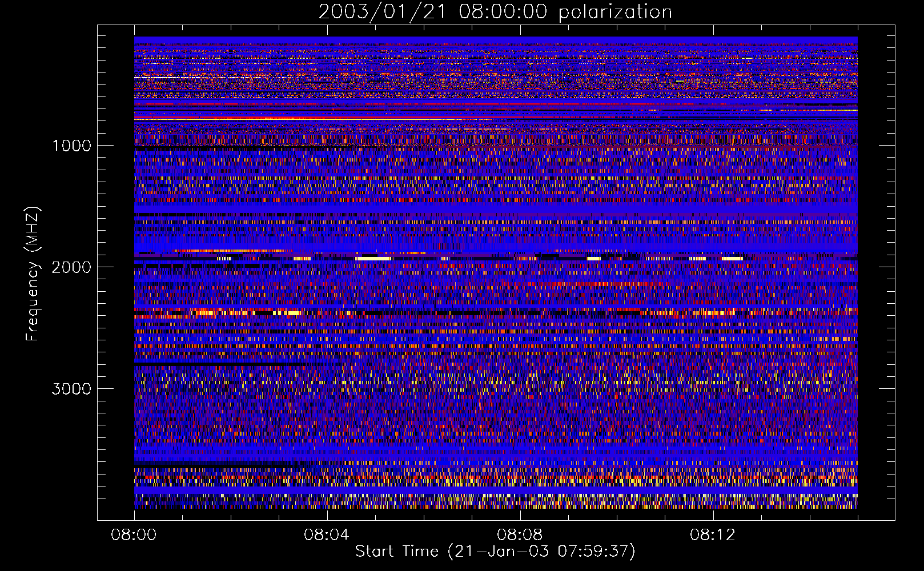This screenshot has height=571, width=924.
Task: Click the "08:08" time tick label
Action: 520,535
